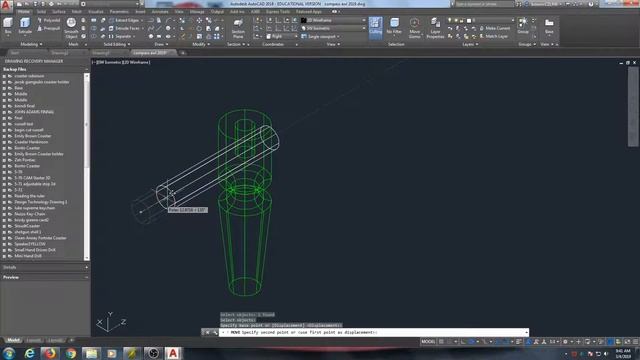Collapse the Preview section

pos(86,277)
